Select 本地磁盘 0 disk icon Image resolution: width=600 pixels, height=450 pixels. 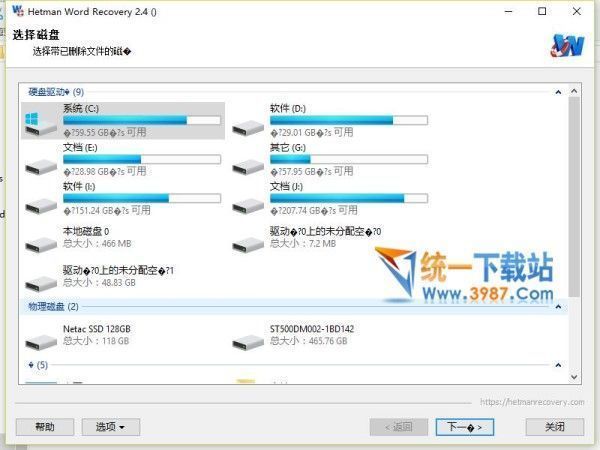point(40,243)
